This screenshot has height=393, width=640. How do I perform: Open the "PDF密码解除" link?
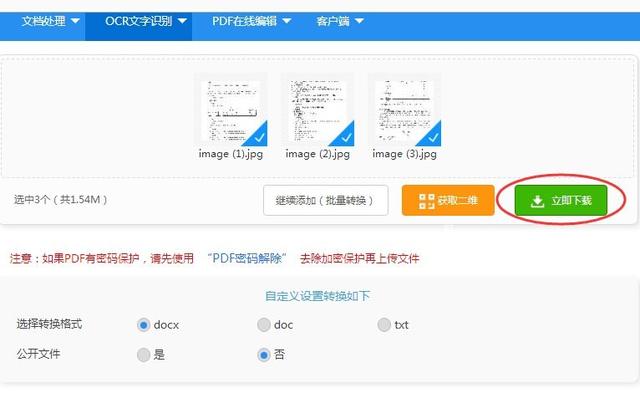(247, 258)
